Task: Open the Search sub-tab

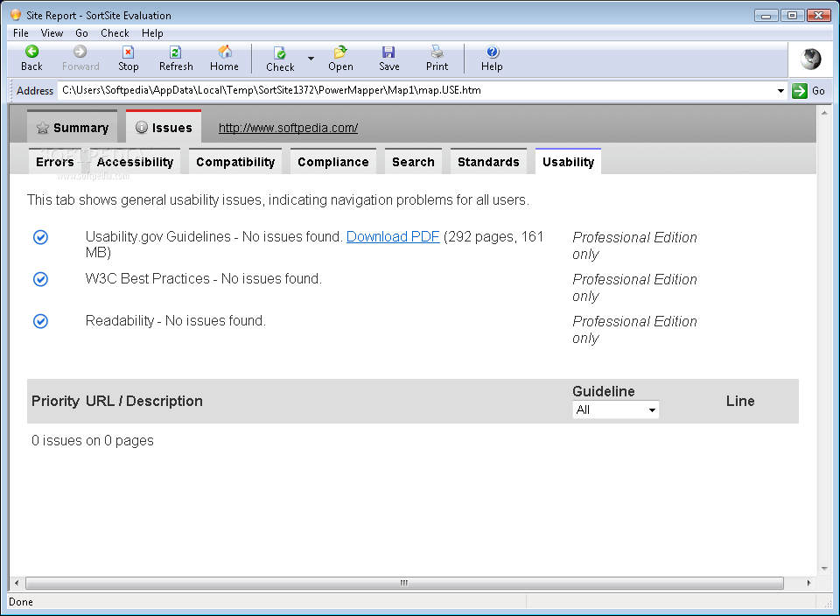Action: pos(413,162)
